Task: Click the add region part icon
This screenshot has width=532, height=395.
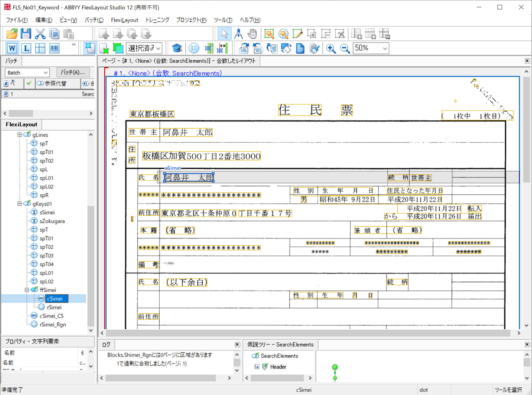Action: pyautogui.click(x=312, y=34)
